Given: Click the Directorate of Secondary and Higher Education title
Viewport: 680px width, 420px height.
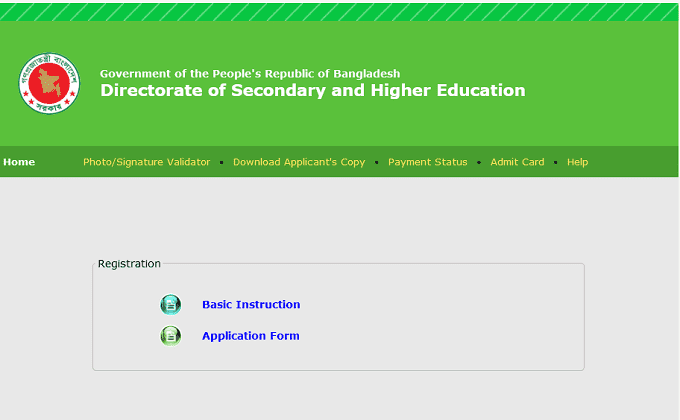Looking at the screenshot, I should click(312, 91).
